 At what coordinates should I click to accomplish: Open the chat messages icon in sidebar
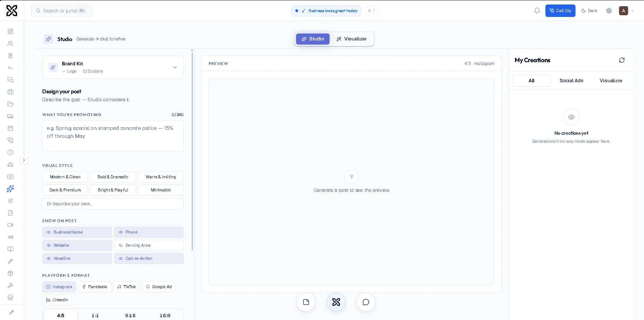10,80
